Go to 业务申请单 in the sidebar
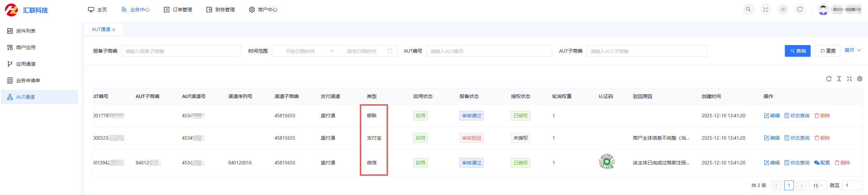 pos(40,80)
